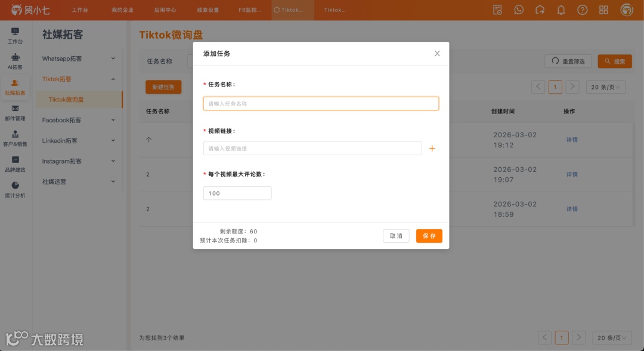Open the 工作台 monitor icon in left sidebar

point(15,32)
